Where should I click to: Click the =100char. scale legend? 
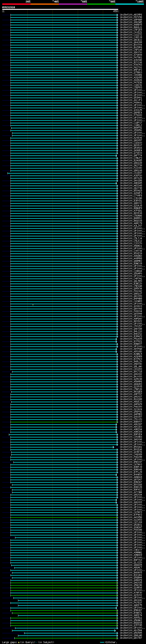pos(108,642)
